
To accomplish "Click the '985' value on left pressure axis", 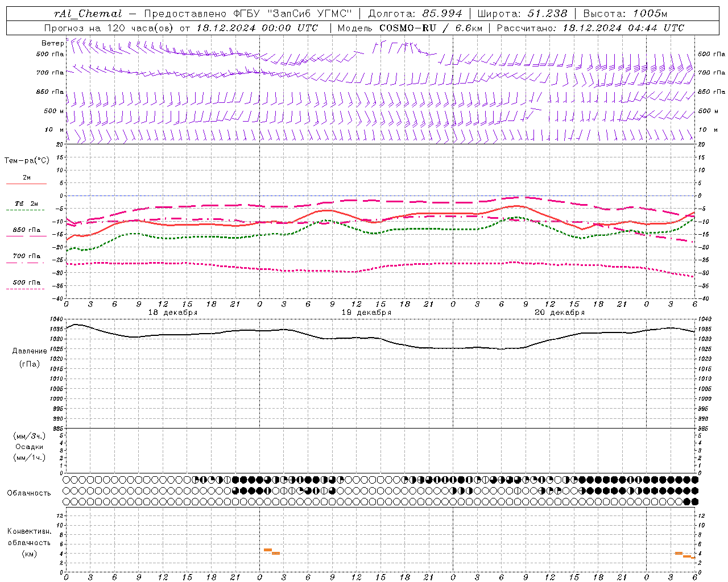I will (x=57, y=429).
